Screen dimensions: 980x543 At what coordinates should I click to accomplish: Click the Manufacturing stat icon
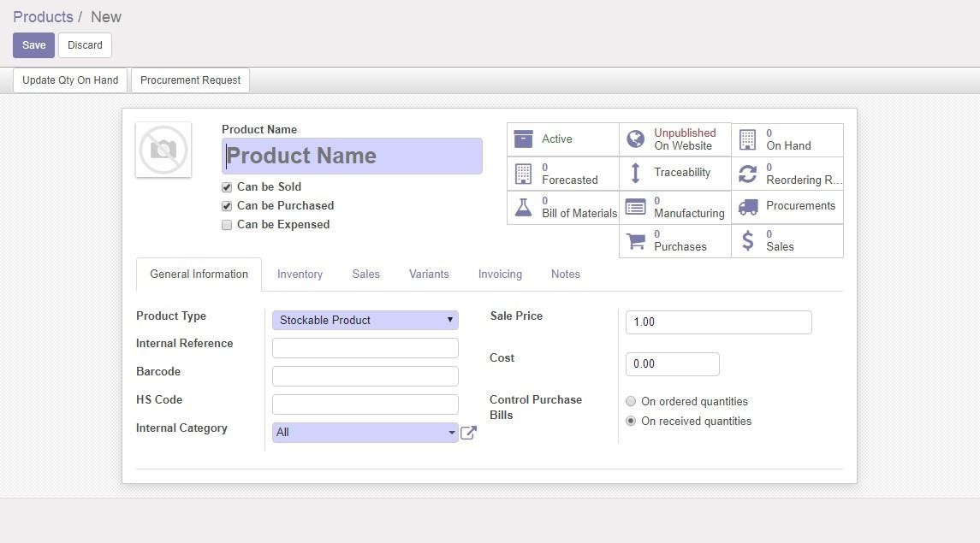tap(635, 206)
